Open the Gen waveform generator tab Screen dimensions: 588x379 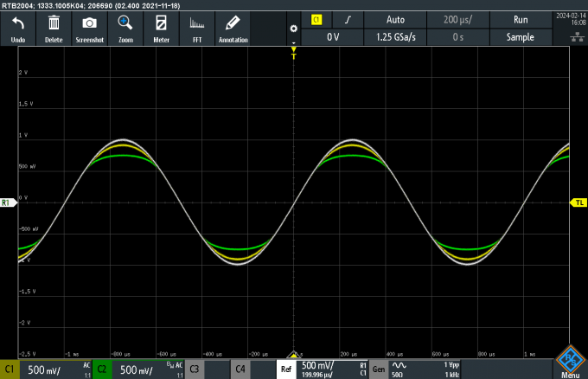tap(379, 369)
